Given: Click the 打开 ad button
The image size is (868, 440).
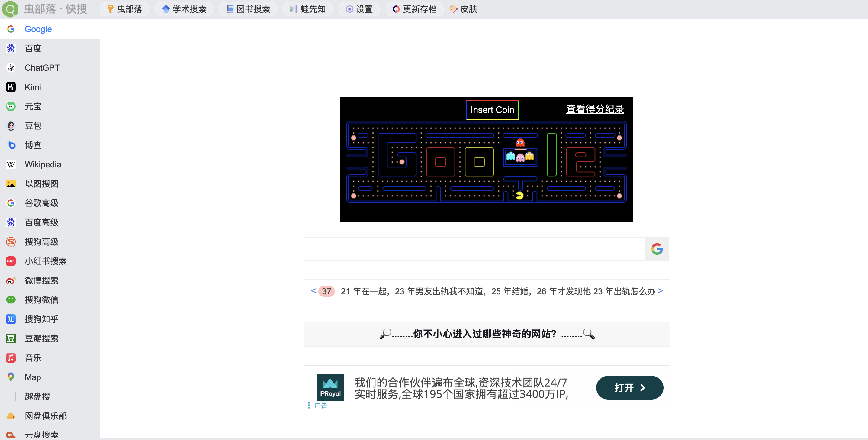Looking at the screenshot, I should 629,388.
